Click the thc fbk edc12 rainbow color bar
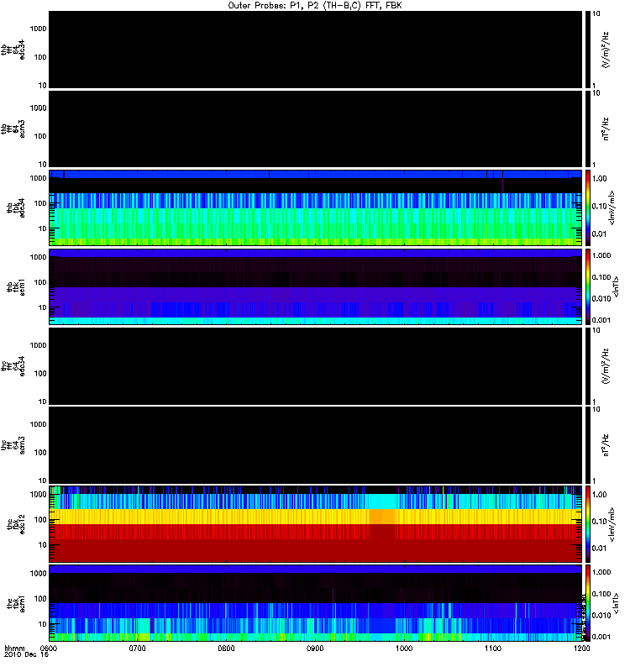 [x=588, y=524]
